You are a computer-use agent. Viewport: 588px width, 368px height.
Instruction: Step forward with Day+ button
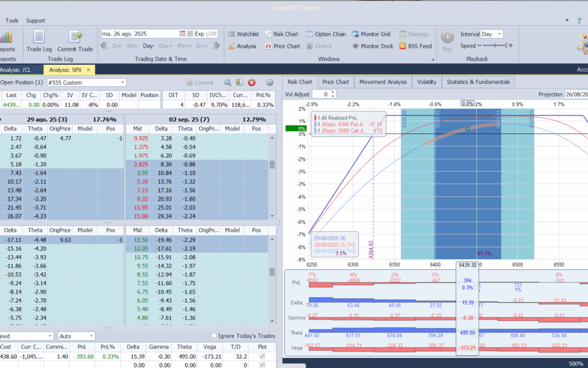pos(166,46)
